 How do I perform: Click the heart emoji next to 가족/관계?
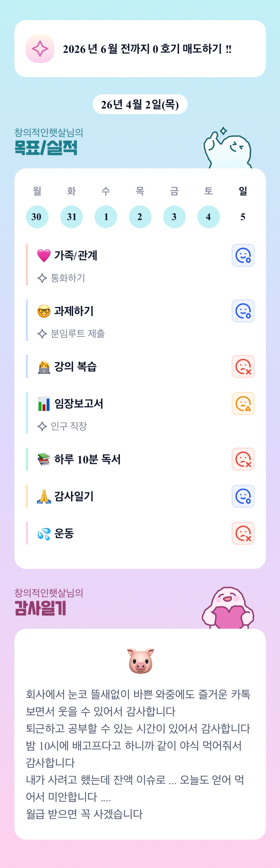[44, 255]
